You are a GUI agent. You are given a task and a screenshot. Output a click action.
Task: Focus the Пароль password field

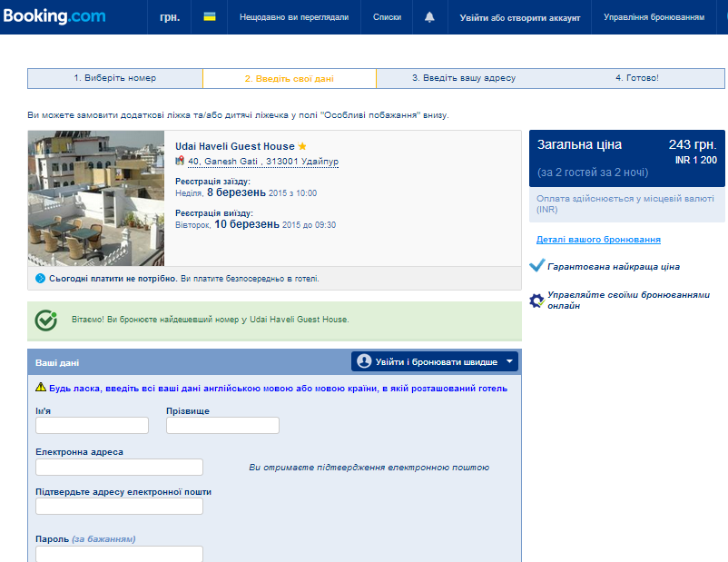pyautogui.click(x=119, y=554)
